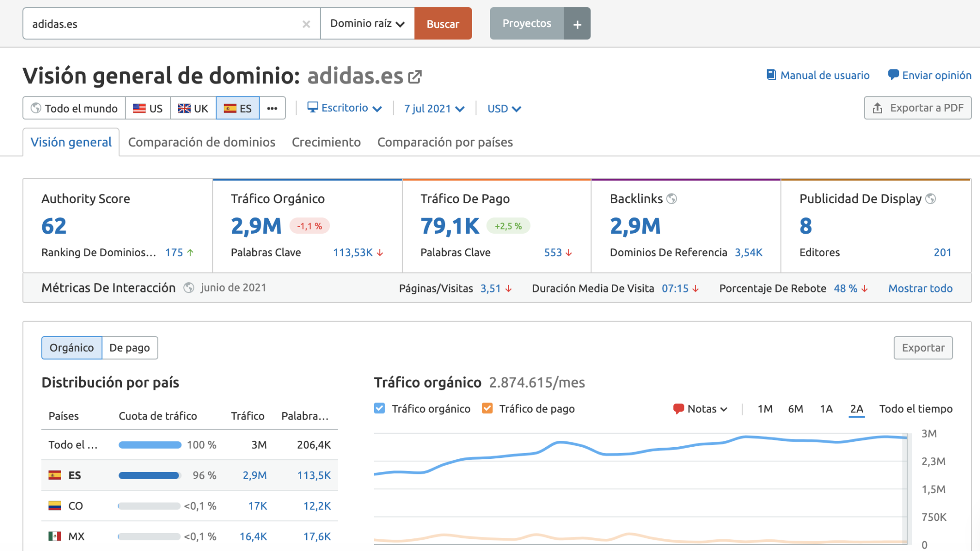Uncheck the Tráfico de pago checkbox

pyautogui.click(x=487, y=408)
